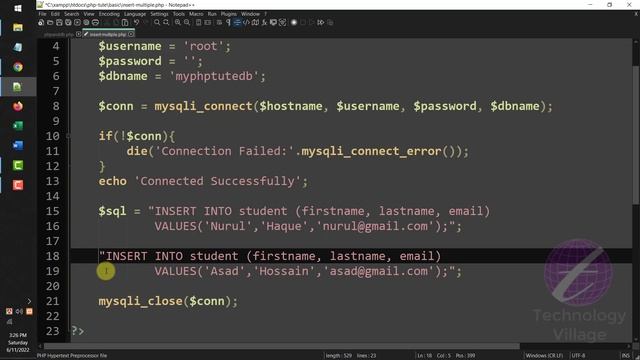This screenshot has width=640, height=360.
Task: Open Replace dialog from toolbar
Action: click(x=166, y=22)
